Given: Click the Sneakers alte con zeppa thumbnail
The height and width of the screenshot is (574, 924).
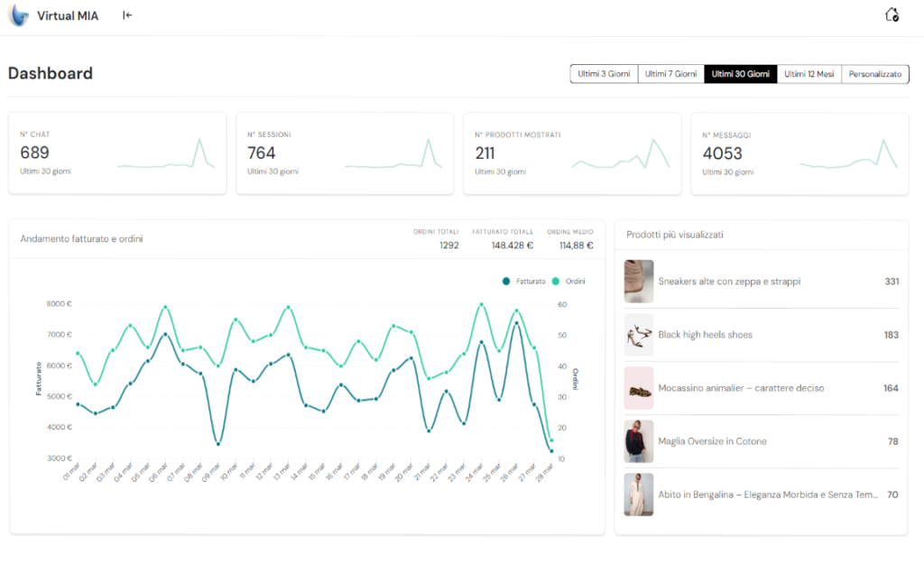Looking at the screenshot, I should tap(639, 282).
